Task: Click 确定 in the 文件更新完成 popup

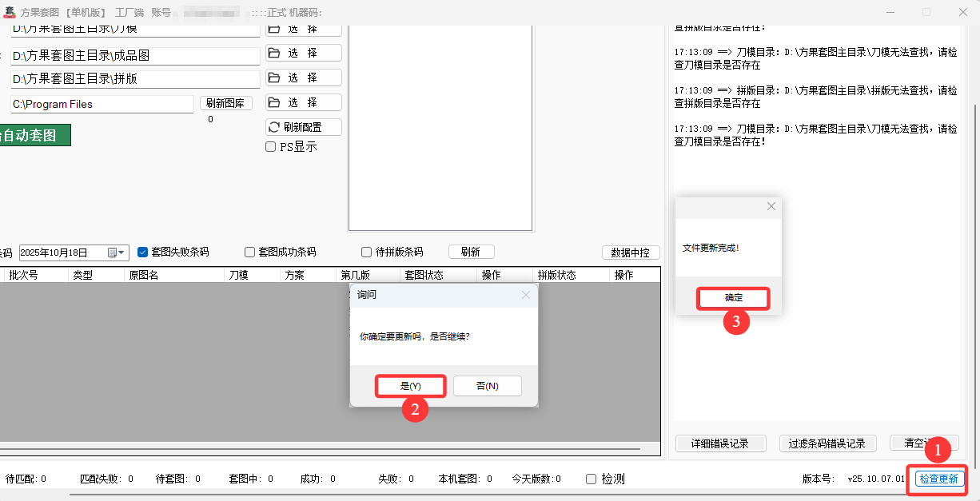Action: (734, 298)
